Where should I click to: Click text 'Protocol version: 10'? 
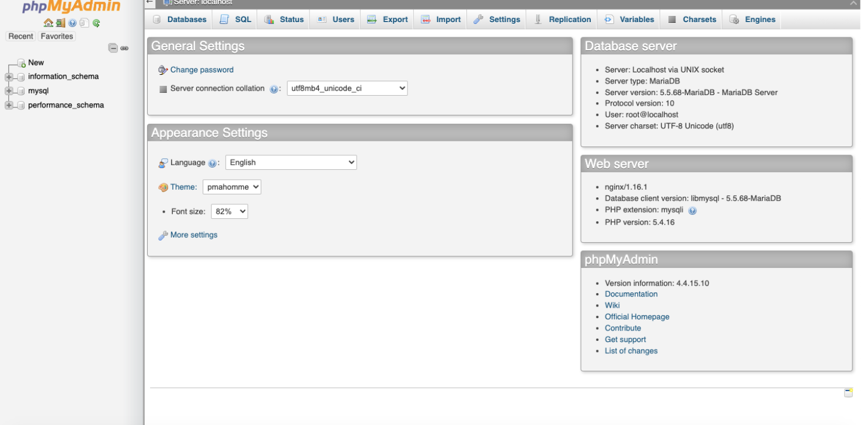(639, 103)
